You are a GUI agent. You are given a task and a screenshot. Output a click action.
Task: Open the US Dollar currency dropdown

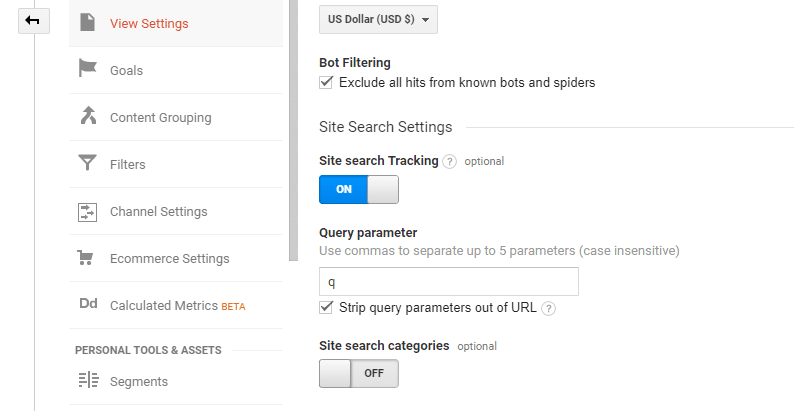(x=378, y=20)
